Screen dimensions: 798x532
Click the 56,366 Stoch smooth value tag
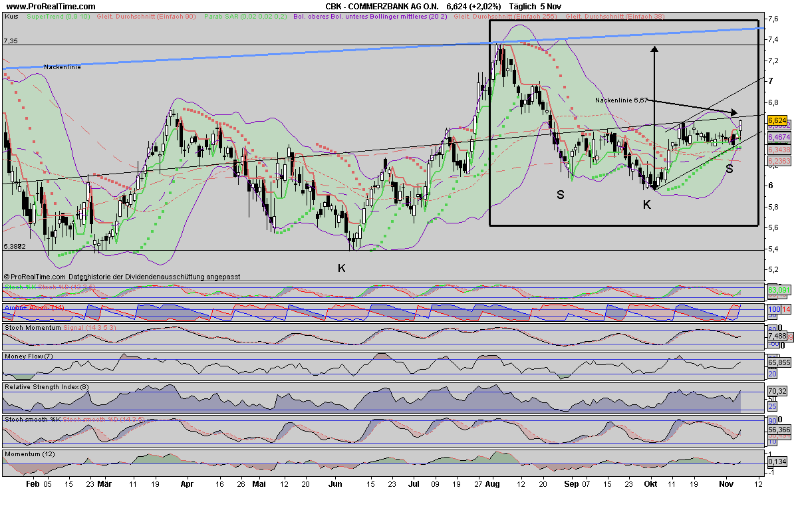tap(778, 430)
